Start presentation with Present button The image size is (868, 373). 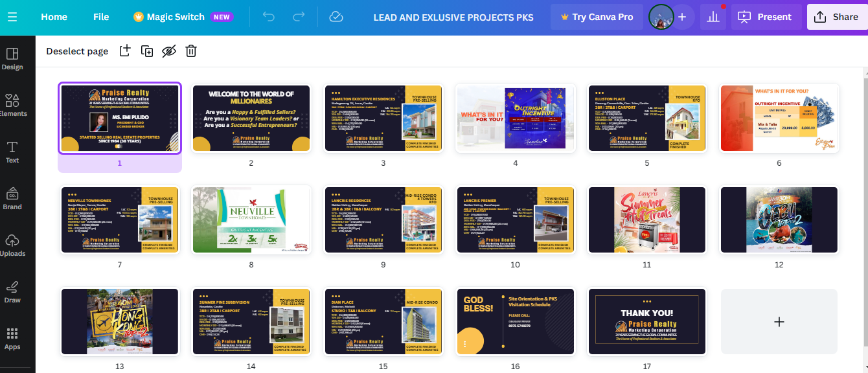click(766, 17)
